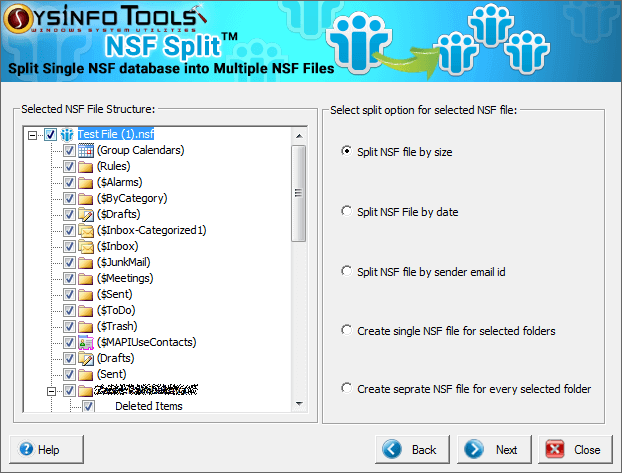Click the folder icon of the blurred folder

(85, 391)
